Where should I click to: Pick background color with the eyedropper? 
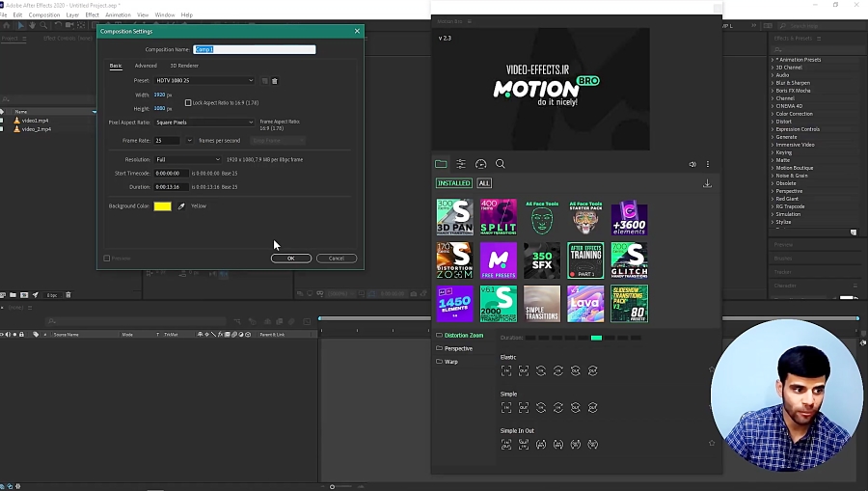181,206
